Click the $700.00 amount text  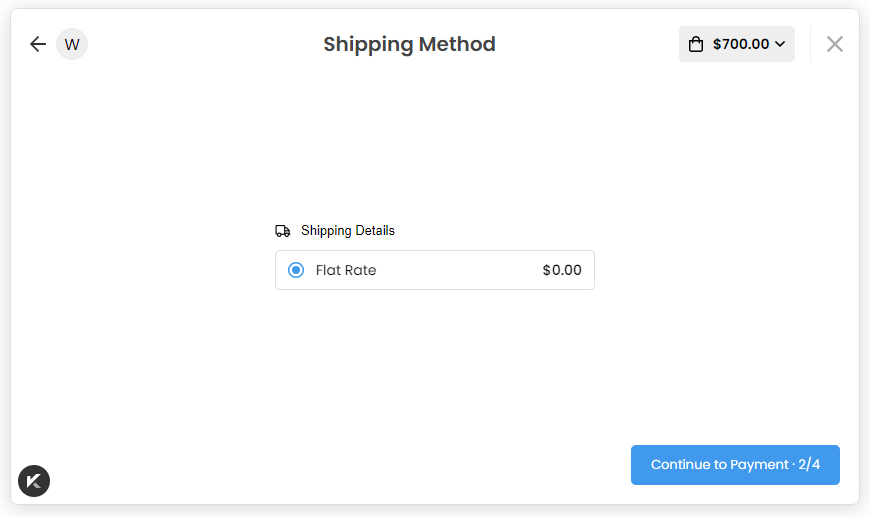(741, 44)
